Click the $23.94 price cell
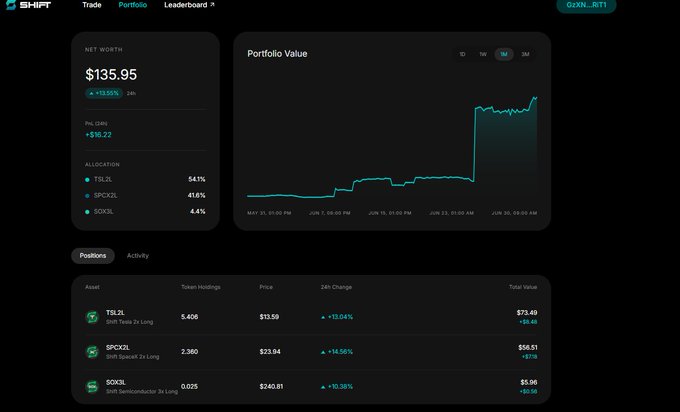The height and width of the screenshot is (412, 680). coord(270,352)
